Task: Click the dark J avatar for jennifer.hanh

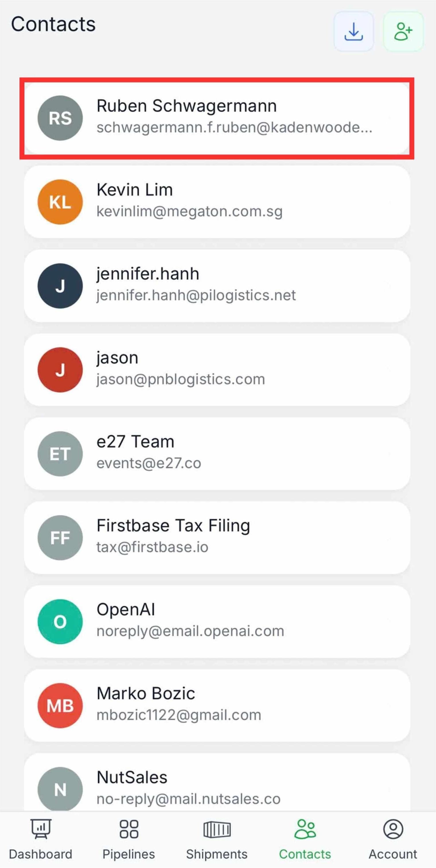Action: [60, 286]
